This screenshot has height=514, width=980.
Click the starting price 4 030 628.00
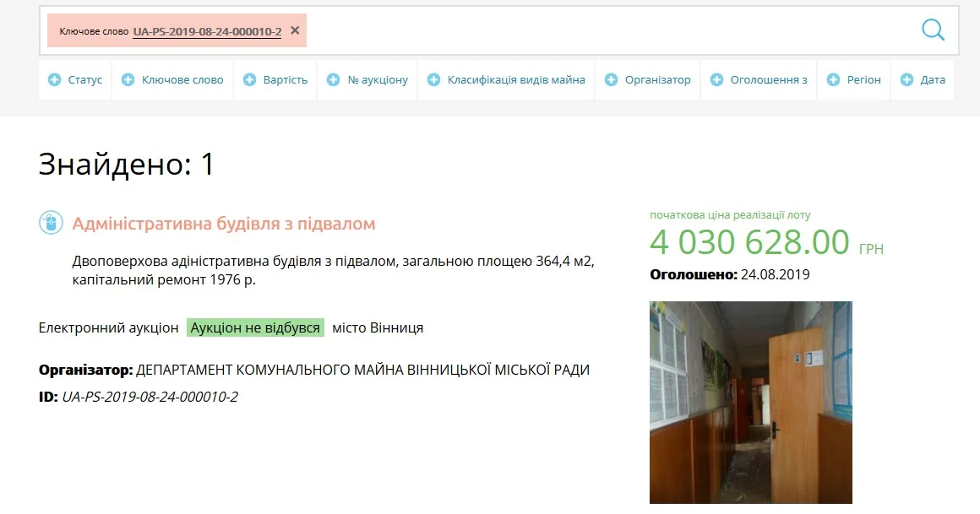[750, 241]
